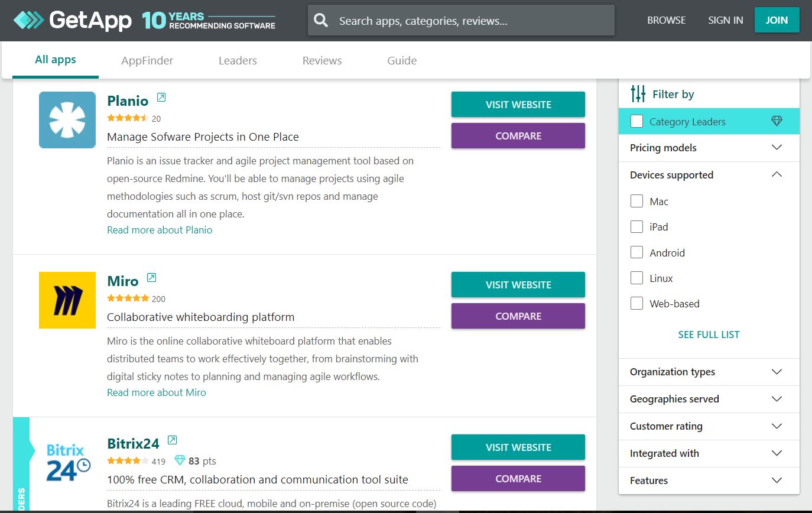Click Miro review count 200
Image resolution: width=812 pixels, height=513 pixels.
158,299
